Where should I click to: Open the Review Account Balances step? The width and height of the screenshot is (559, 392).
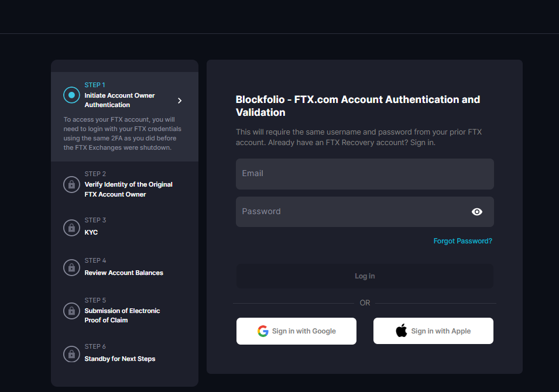click(124, 273)
